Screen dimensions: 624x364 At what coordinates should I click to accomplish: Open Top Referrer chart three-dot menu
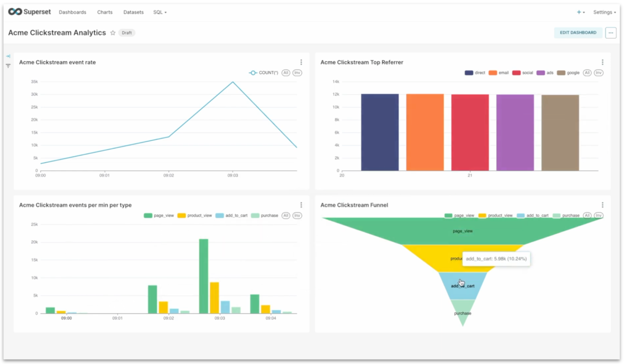pyautogui.click(x=602, y=62)
